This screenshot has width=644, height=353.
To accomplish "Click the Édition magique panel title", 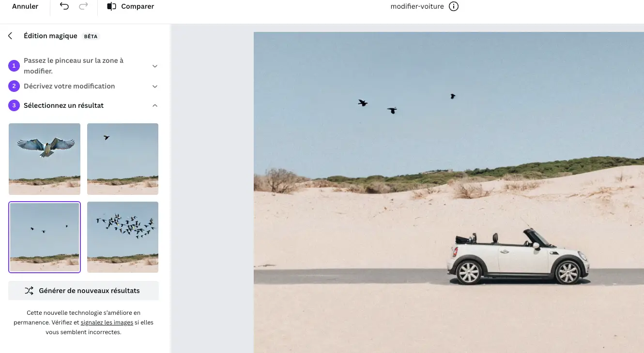I will click(50, 36).
